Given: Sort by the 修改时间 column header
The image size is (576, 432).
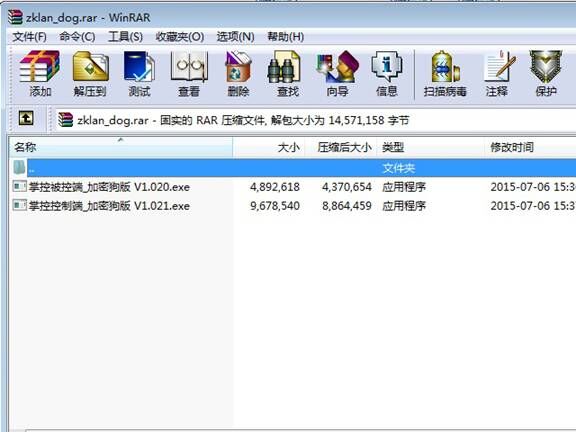Looking at the screenshot, I should tap(530, 147).
